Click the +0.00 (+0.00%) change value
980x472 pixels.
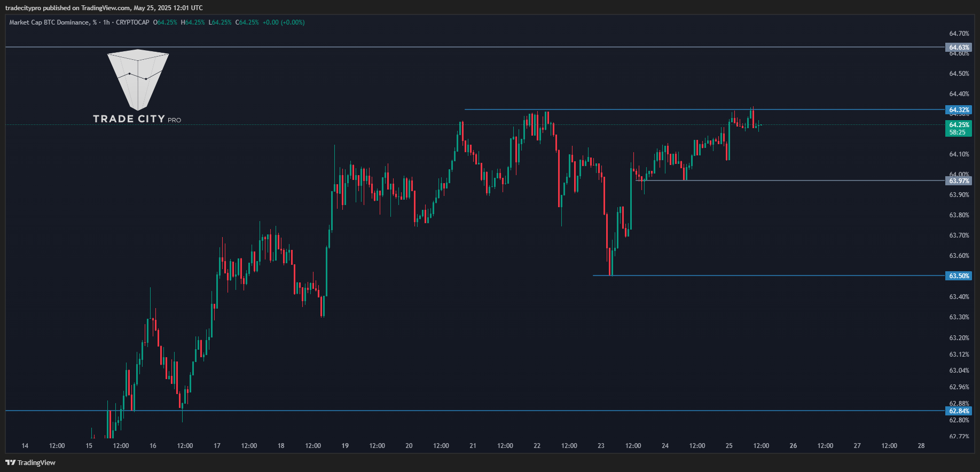tap(284, 22)
